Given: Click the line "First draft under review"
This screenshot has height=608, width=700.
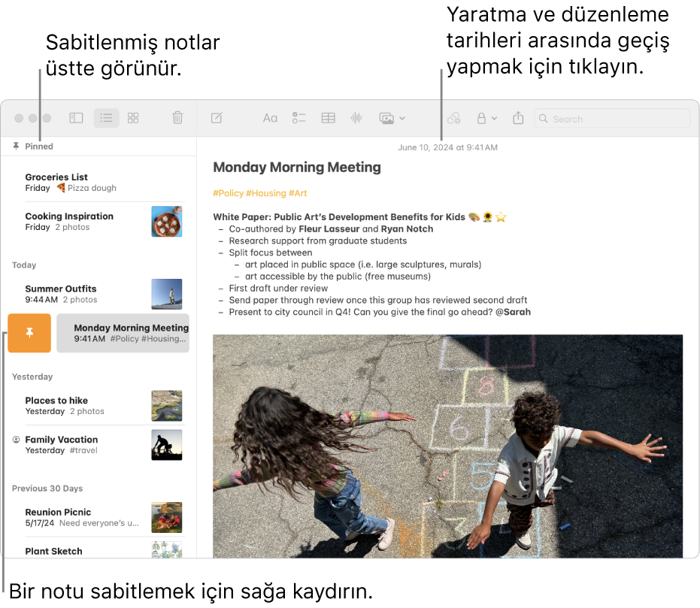Looking at the screenshot, I should click(278, 288).
